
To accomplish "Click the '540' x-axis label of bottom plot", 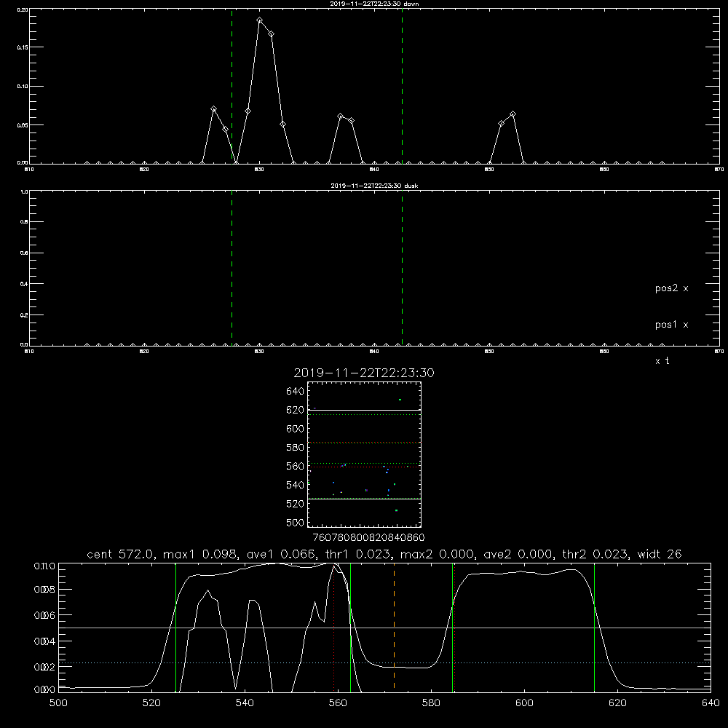I will pos(245,703).
